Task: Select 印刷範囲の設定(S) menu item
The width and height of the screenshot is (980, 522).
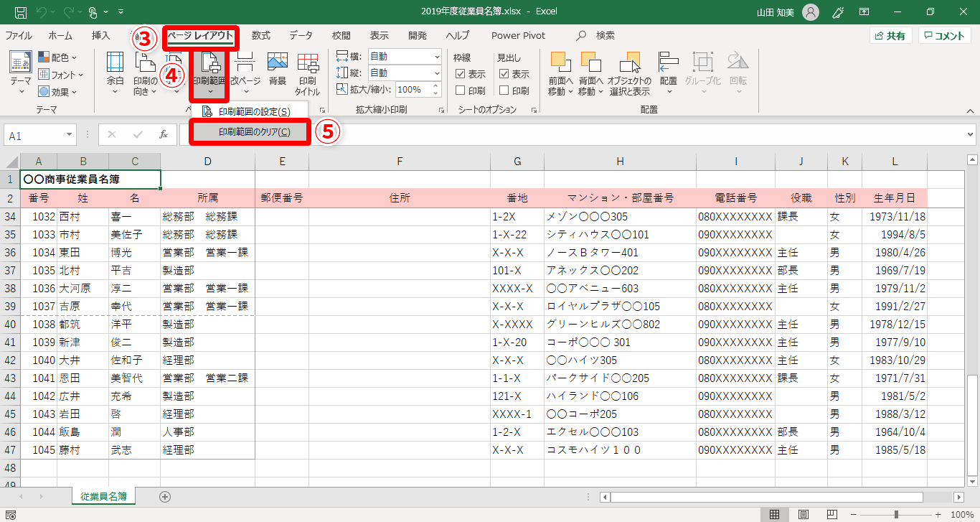Action: click(250, 111)
